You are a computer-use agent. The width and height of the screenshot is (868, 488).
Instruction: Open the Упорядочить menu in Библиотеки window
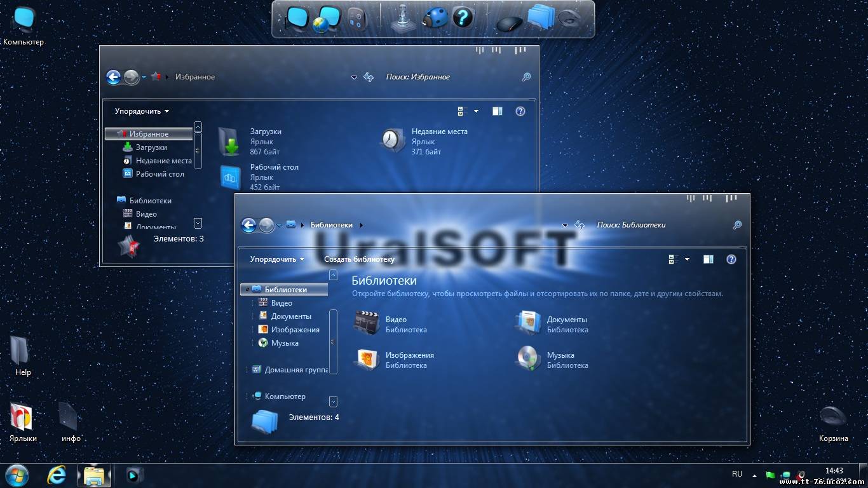pyautogui.click(x=277, y=259)
